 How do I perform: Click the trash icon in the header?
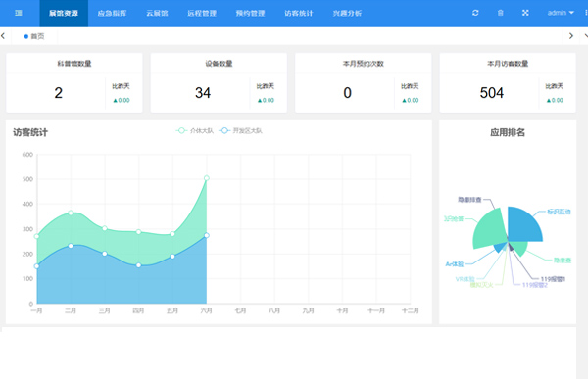(500, 13)
